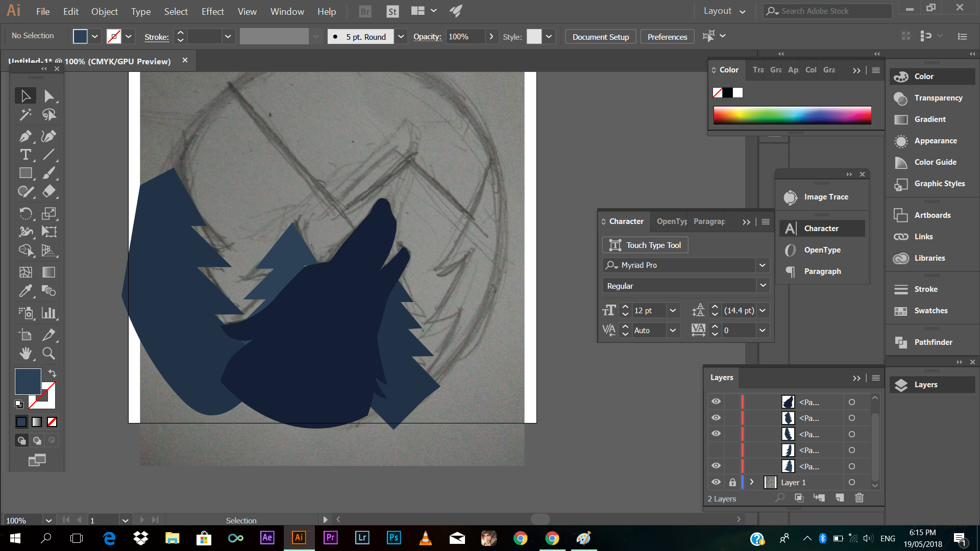Image resolution: width=980 pixels, height=551 pixels.
Task: Select the Direct Selection tool
Action: click(49, 96)
